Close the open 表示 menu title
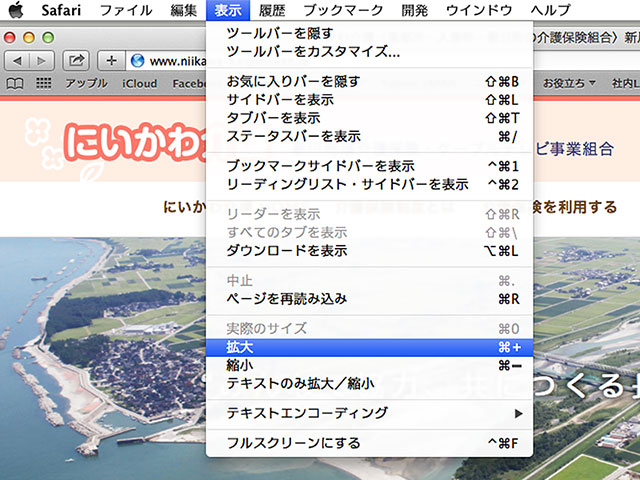640x480 pixels. point(228,10)
